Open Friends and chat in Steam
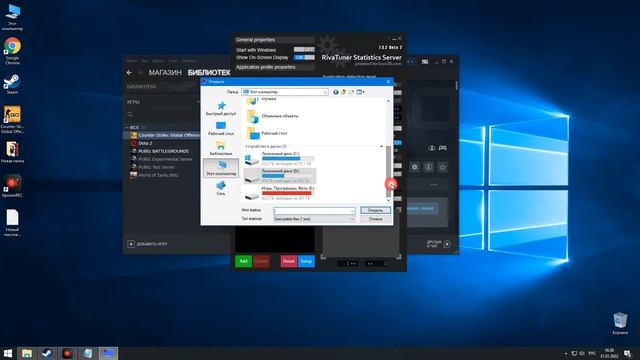The height and width of the screenshot is (360, 640). pos(438,244)
